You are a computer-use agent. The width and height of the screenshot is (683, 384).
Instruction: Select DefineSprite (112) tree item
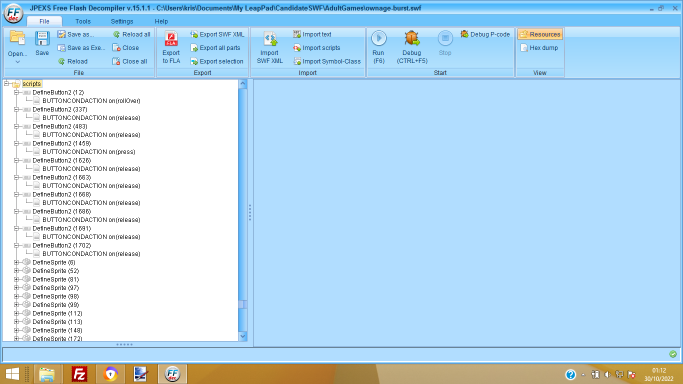pyautogui.click(x=57, y=313)
